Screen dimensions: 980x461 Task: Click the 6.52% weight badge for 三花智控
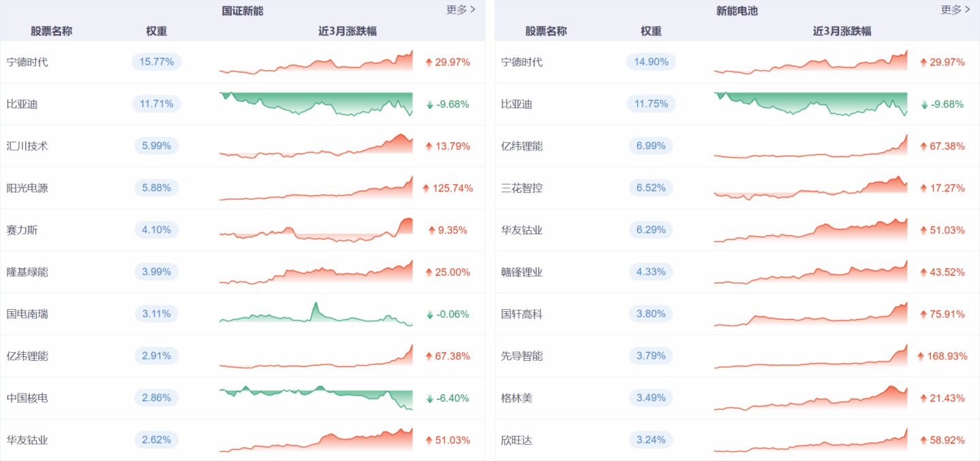coord(651,188)
